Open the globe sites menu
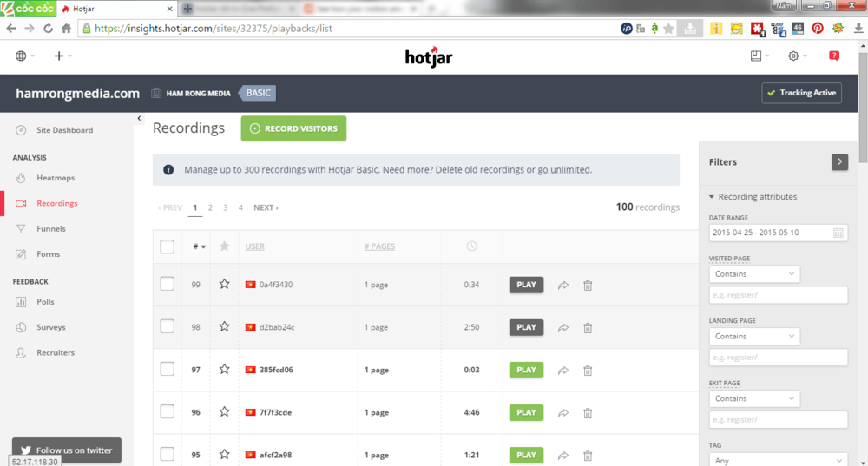Viewport: 868px width, 466px height. pyautogui.click(x=25, y=56)
